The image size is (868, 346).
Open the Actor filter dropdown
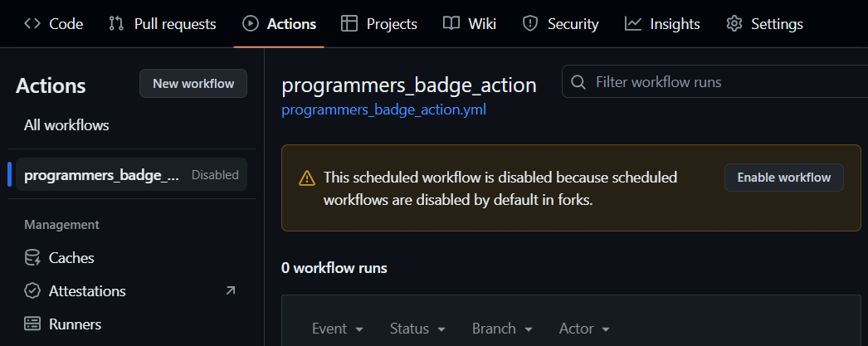[x=584, y=329]
